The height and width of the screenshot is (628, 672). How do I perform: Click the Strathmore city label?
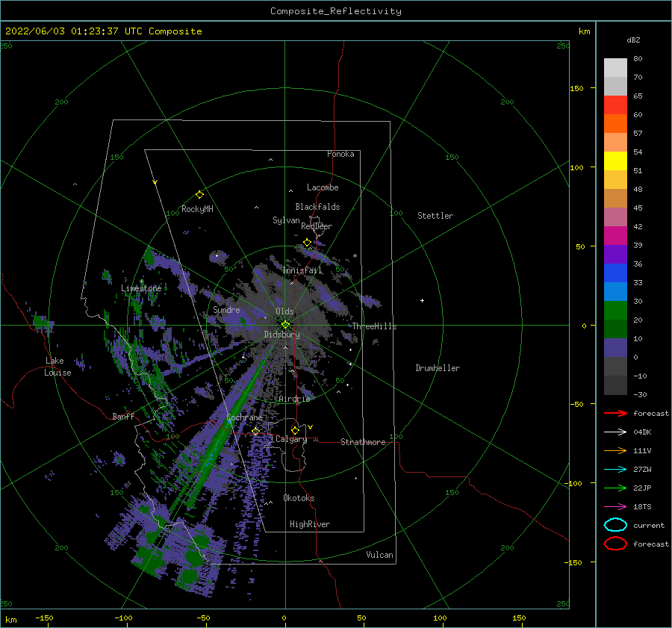click(x=363, y=442)
